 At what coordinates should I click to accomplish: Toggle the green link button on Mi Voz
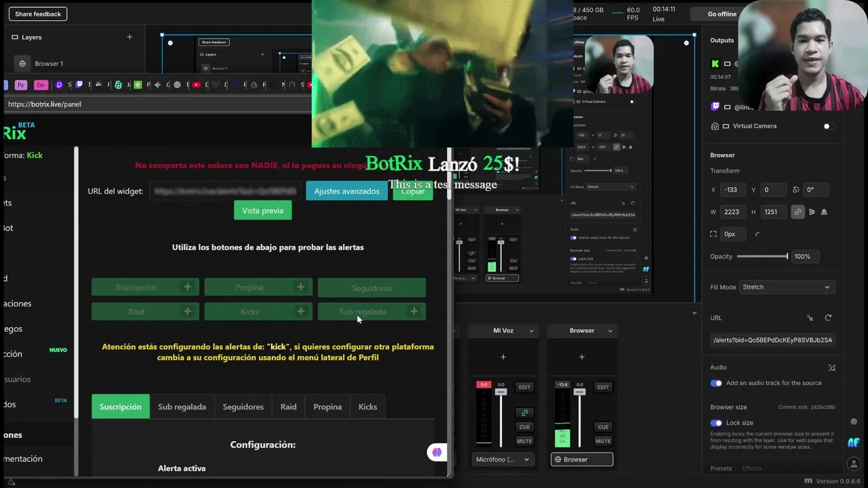(x=524, y=413)
